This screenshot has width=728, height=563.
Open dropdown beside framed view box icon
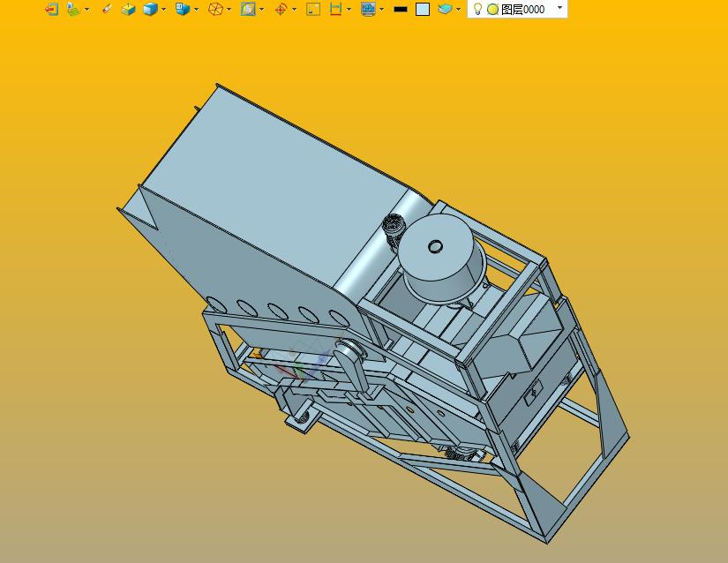coord(262,10)
